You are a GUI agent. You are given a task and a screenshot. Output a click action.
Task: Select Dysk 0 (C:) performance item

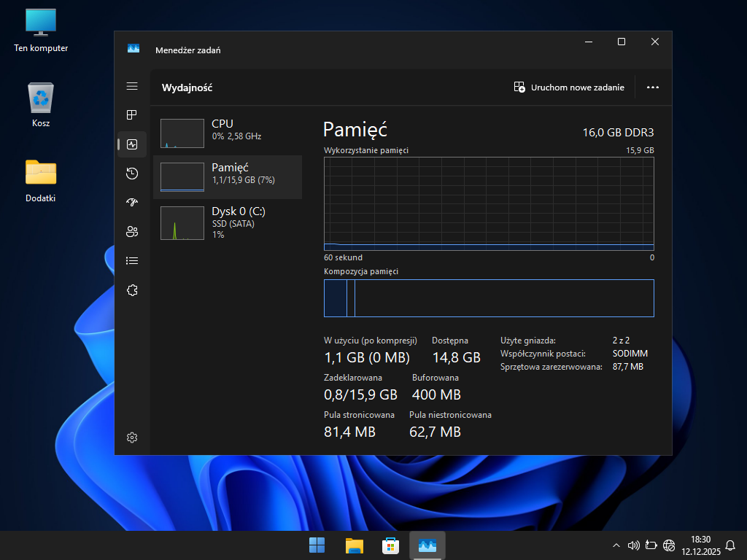pyautogui.click(x=228, y=222)
